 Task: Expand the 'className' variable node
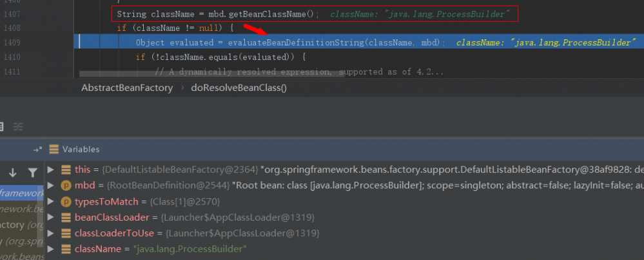(x=50, y=249)
